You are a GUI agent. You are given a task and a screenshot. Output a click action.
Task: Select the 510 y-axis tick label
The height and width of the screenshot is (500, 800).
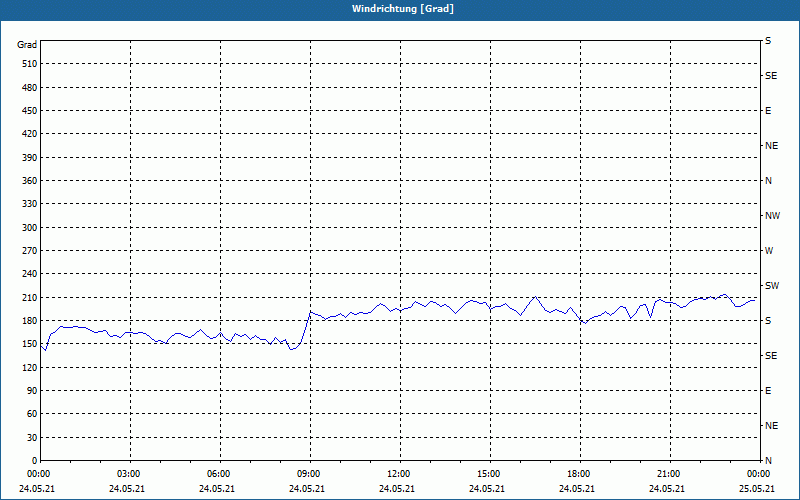pos(30,64)
